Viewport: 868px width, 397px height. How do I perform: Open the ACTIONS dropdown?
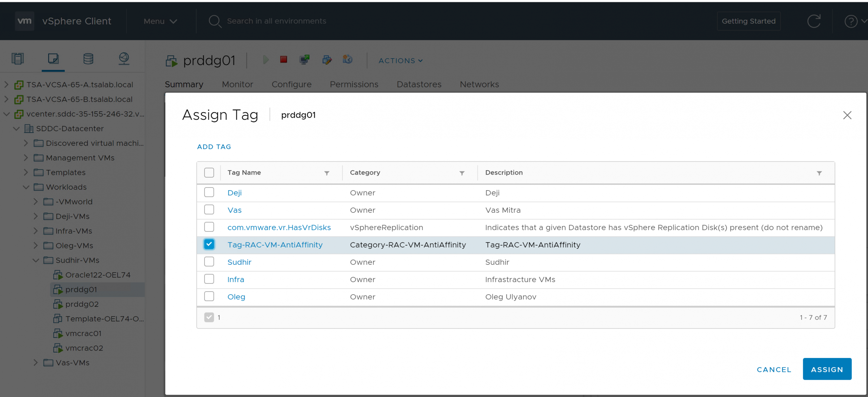[x=400, y=61]
